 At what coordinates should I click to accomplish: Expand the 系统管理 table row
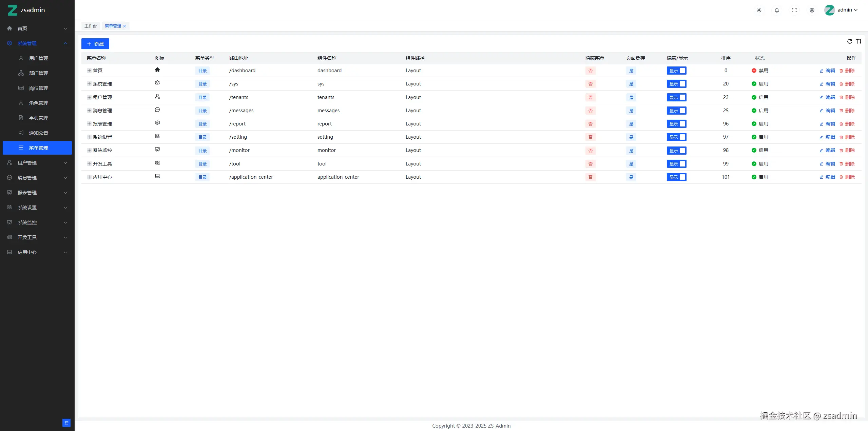point(89,84)
